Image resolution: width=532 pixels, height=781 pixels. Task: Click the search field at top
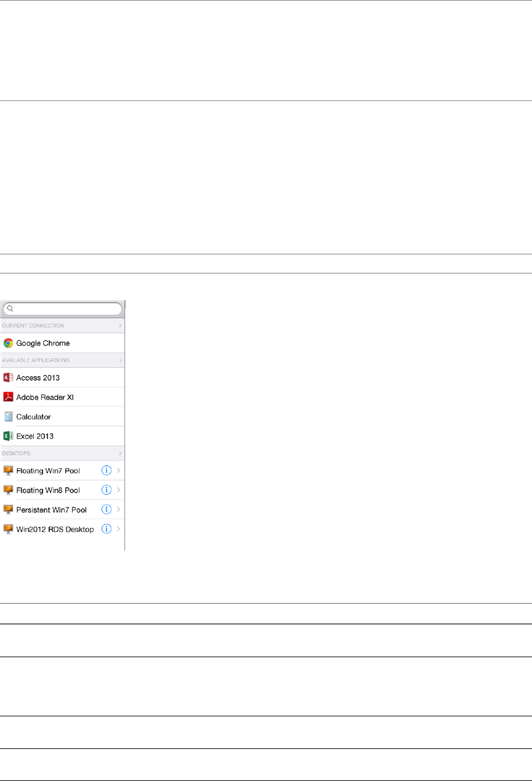[62, 309]
